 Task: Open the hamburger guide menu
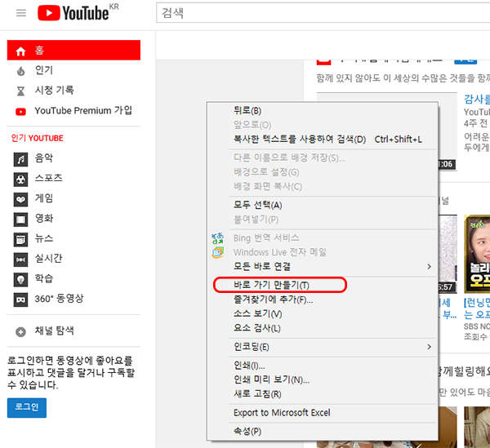tap(21, 13)
